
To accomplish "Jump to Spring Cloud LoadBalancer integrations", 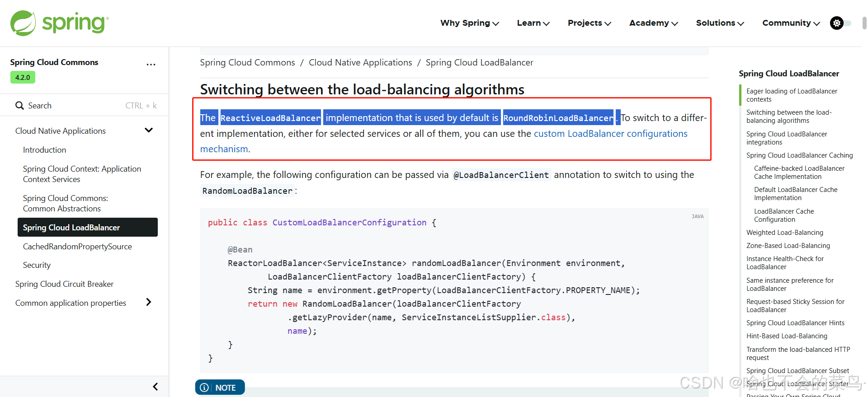I will 787,138.
